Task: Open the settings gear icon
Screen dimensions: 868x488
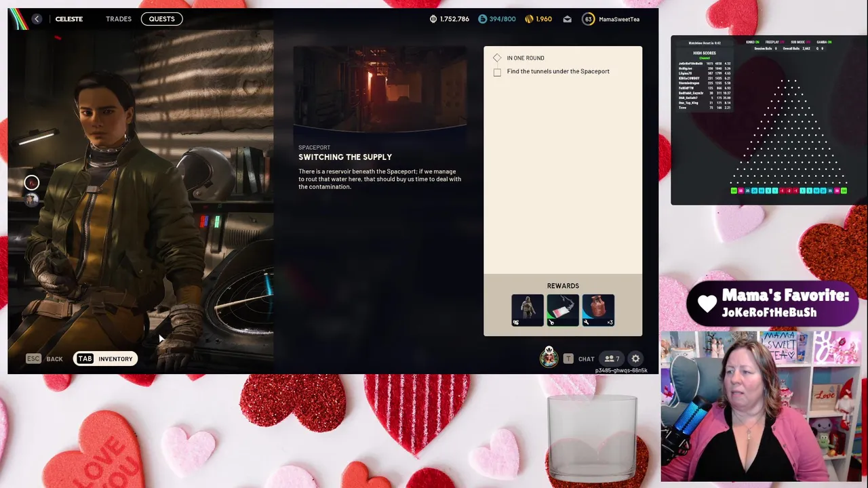Action: 635,359
